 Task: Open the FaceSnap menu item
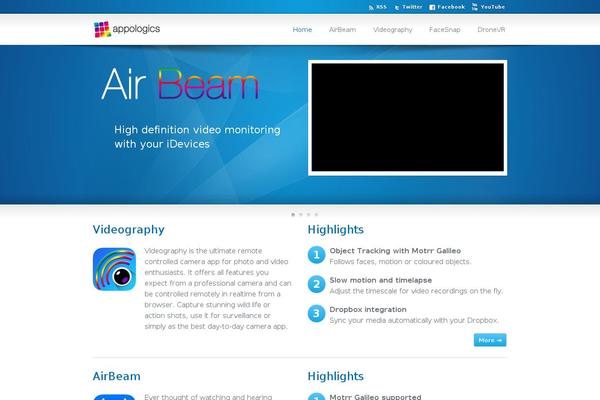445,29
